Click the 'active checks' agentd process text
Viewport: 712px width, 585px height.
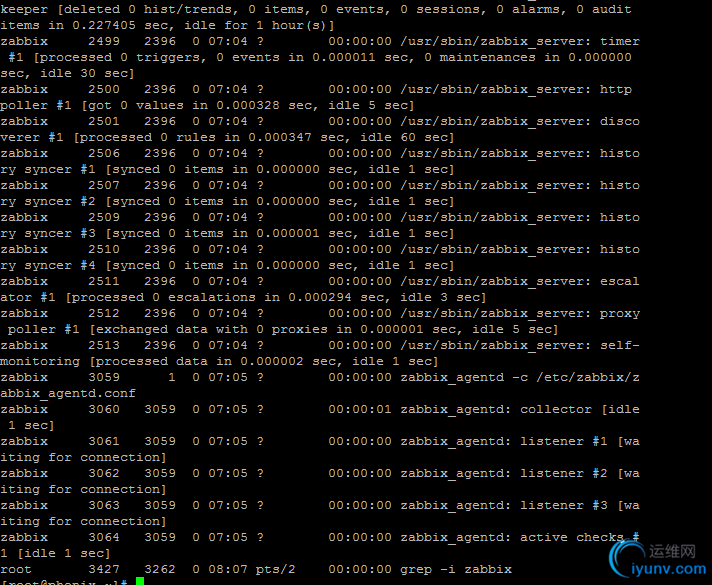(572, 537)
